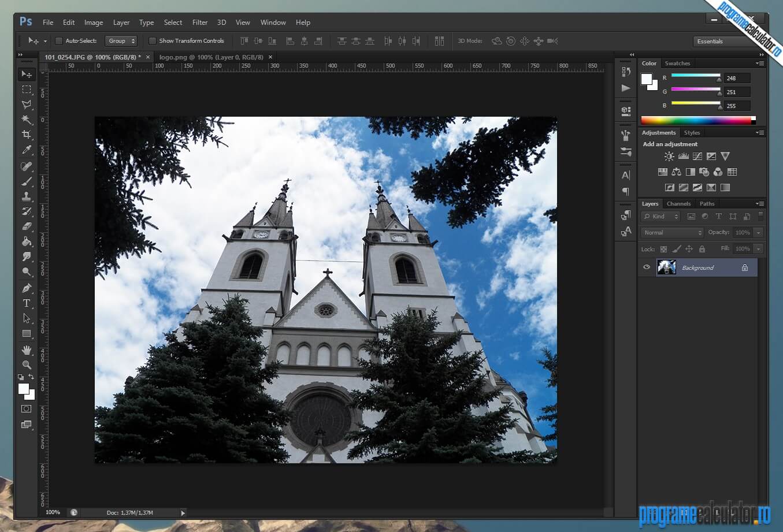Click the 100% zoom level field
The image size is (783, 532).
(x=53, y=512)
